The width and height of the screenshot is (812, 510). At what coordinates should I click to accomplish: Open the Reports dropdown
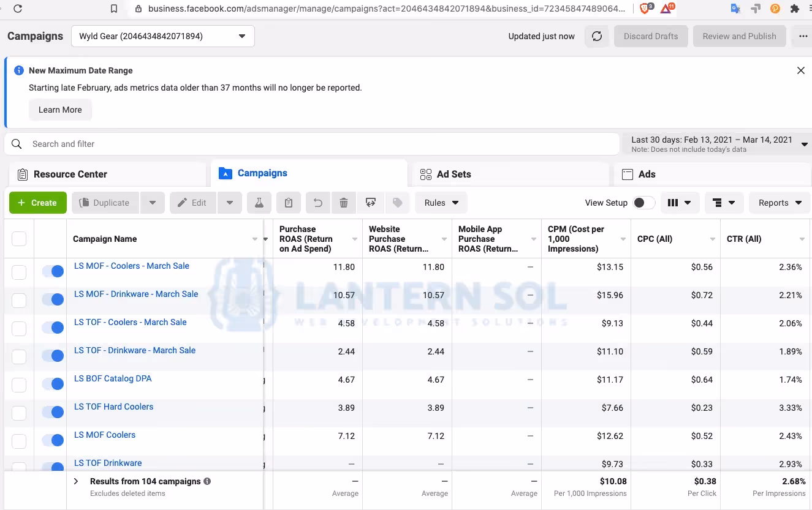point(780,203)
